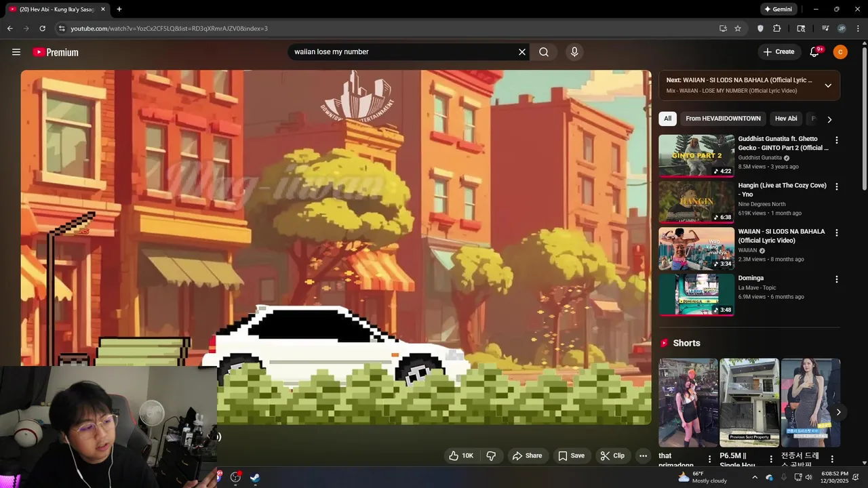
Task: Submit search with magnifying glass button
Action: tap(544, 52)
